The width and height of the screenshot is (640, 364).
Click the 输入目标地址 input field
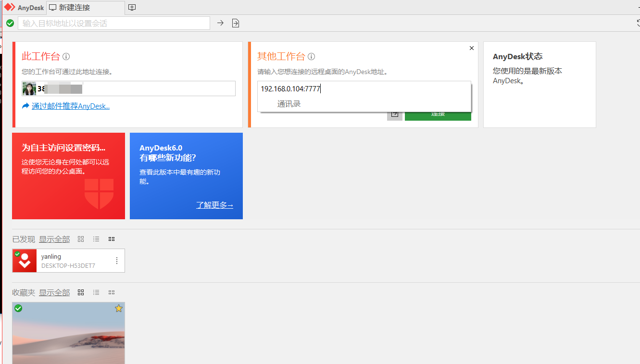(x=113, y=23)
